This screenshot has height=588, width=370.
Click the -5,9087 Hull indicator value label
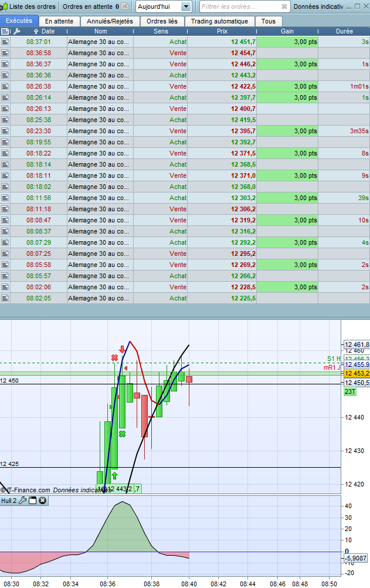(355, 558)
